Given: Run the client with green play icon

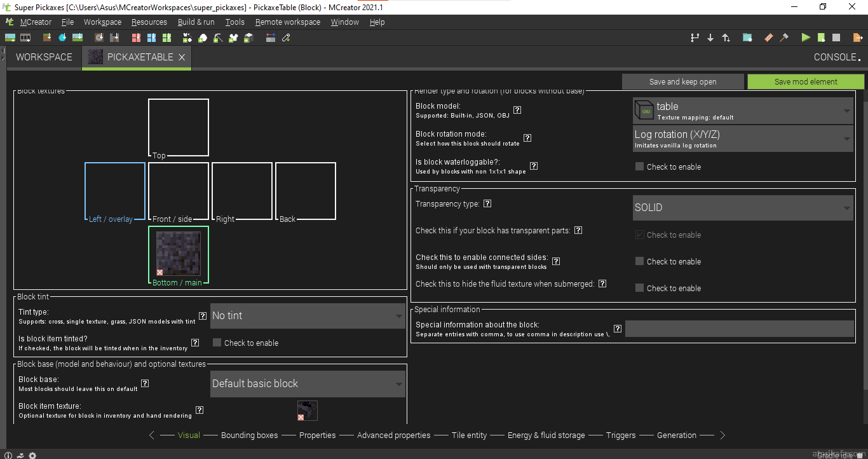Looking at the screenshot, I should [x=806, y=38].
